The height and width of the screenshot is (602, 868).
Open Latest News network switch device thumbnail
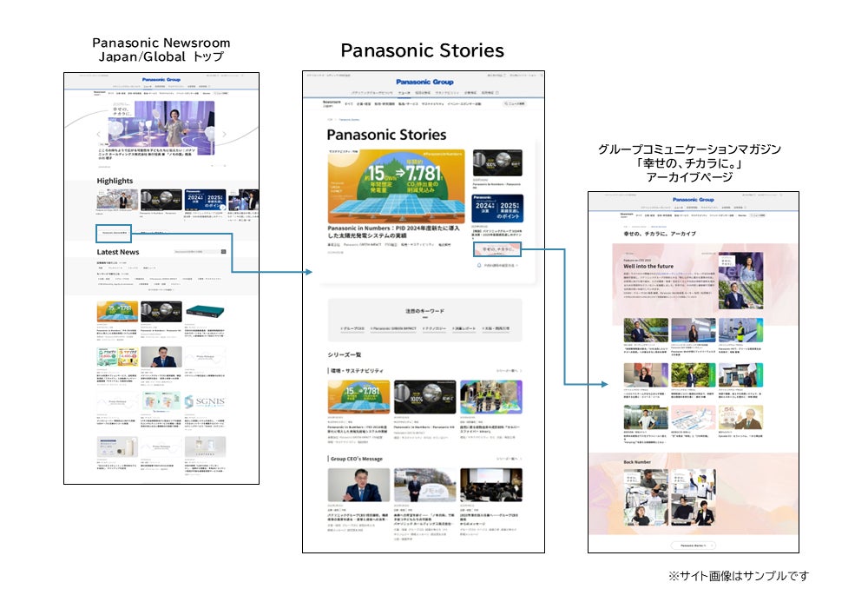[205, 312]
